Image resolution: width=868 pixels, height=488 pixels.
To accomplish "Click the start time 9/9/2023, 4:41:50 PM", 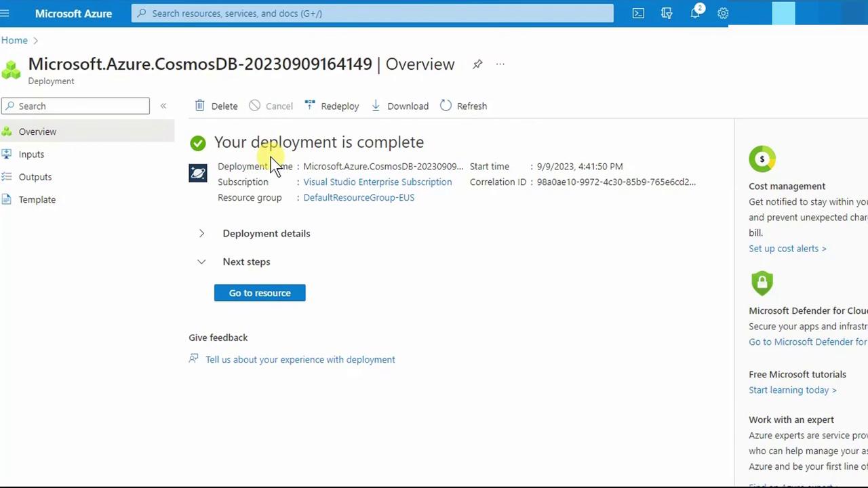I will (580, 166).
